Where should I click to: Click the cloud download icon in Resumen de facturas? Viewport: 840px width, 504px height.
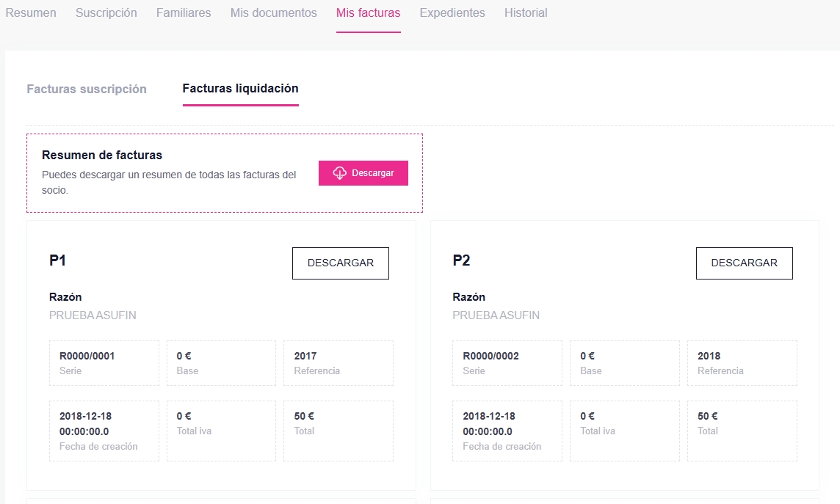coord(339,173)
